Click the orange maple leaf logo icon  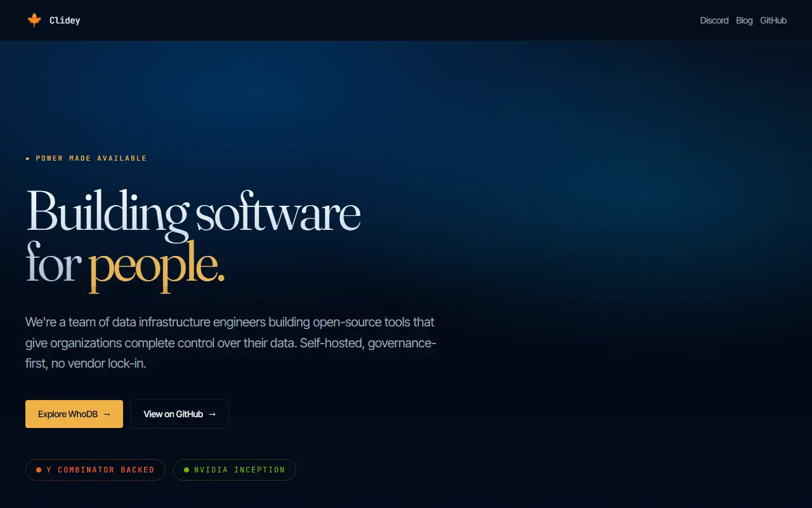coord(34,20)
